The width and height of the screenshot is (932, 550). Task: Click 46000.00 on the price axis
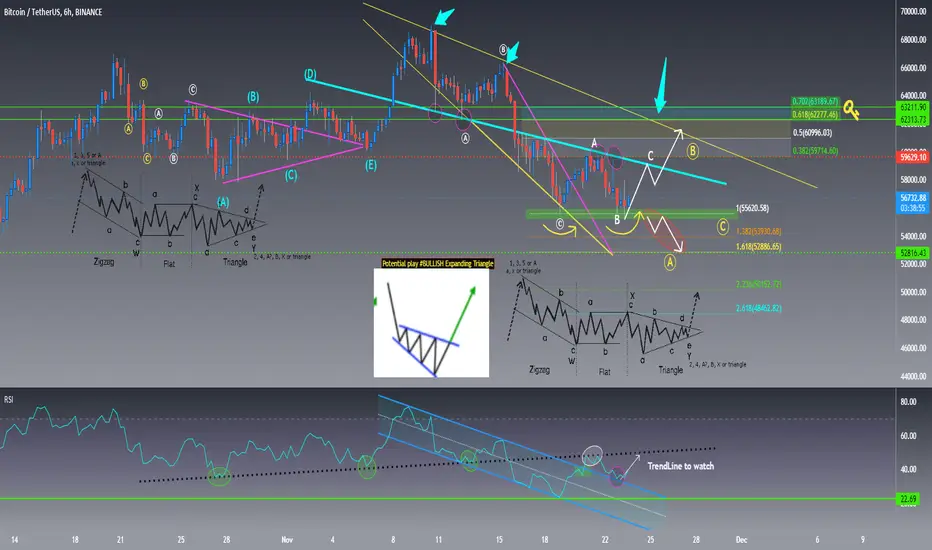pos(913,348)
